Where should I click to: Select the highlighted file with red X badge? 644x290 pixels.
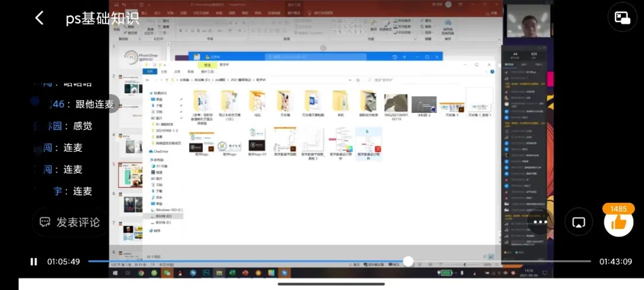[x=369, y=144]
